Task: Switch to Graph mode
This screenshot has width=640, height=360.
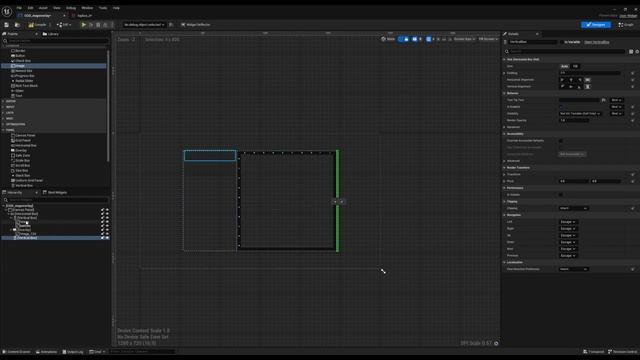Action: tap(626, 25)
